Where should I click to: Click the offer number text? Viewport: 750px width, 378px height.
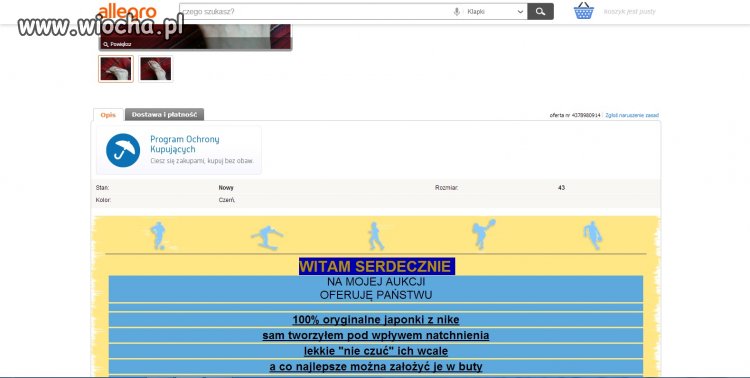click(x=575, y=115)
